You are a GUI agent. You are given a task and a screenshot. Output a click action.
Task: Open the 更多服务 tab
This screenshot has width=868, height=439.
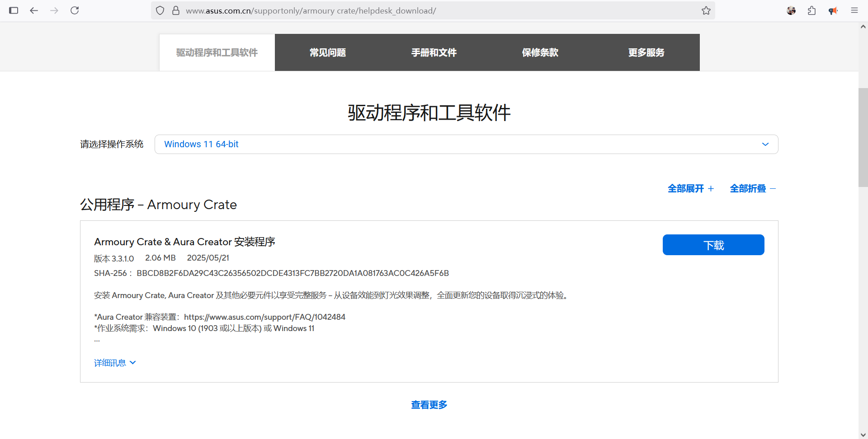(x=646, y=52)
